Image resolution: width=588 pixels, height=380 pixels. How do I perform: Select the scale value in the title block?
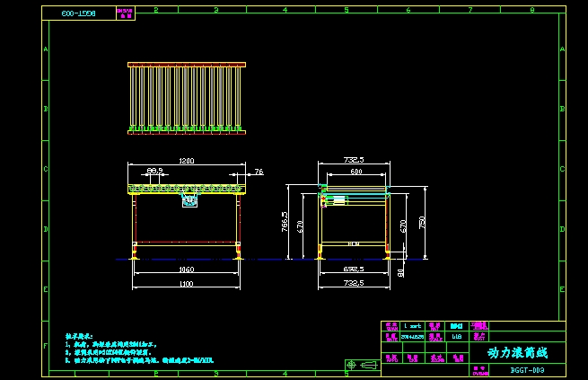pos(456,337)
